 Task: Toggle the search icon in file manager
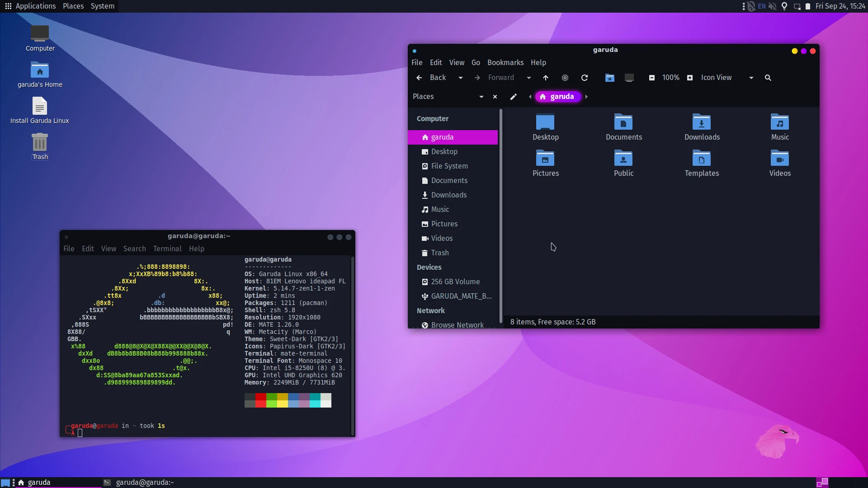tap(769, 77)
